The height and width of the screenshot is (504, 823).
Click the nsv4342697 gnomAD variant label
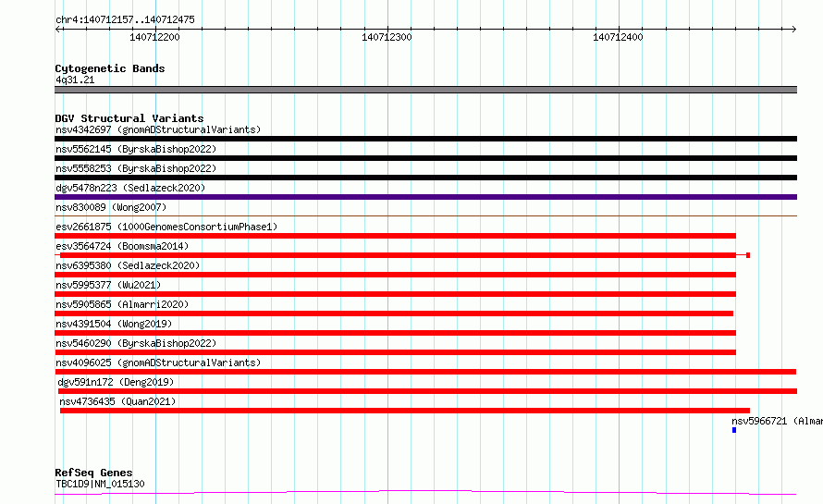coord(158,129)
